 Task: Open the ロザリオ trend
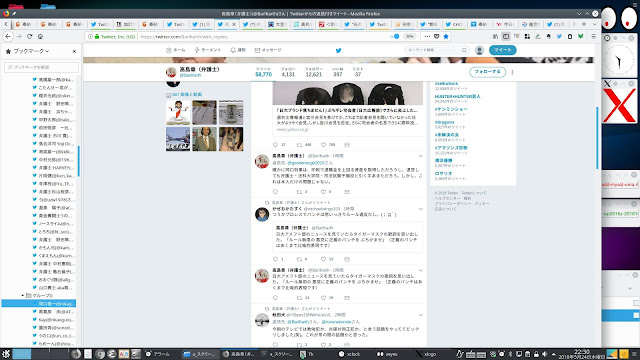click(x=443, y=173)
